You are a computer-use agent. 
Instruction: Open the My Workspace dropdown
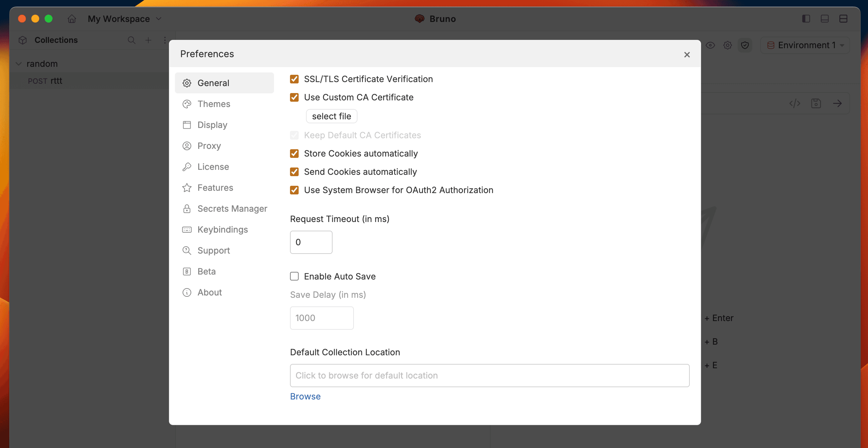tap(158, 19)
